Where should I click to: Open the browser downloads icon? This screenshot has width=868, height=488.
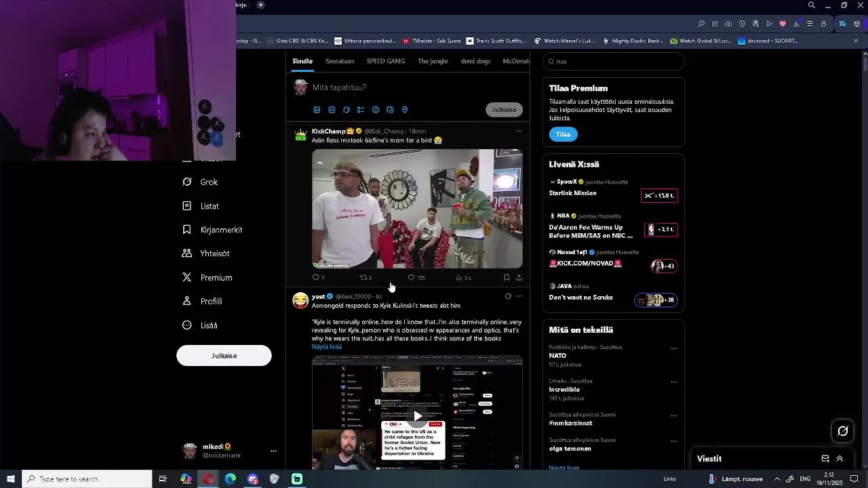[796, 24]
